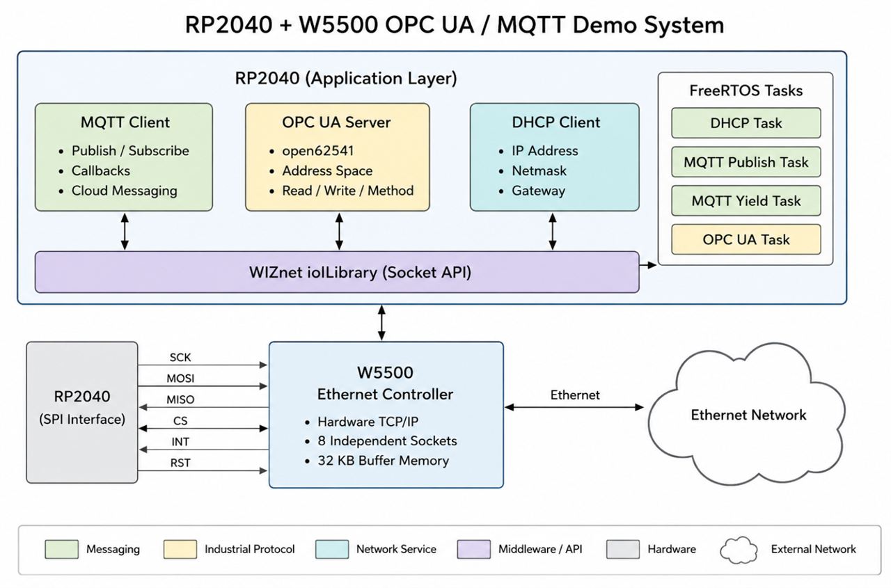
Task: Select the "RP2040 (Application Layer)" label
Action: pos(346,78)
